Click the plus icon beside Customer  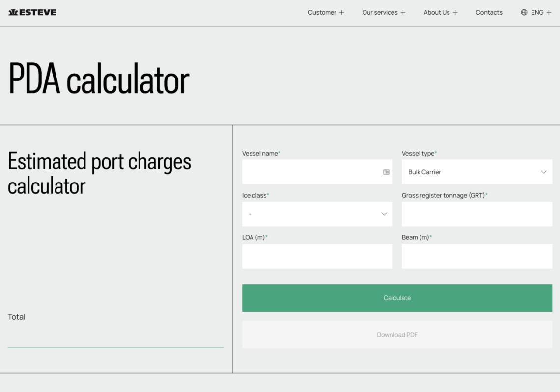(342, 13)
